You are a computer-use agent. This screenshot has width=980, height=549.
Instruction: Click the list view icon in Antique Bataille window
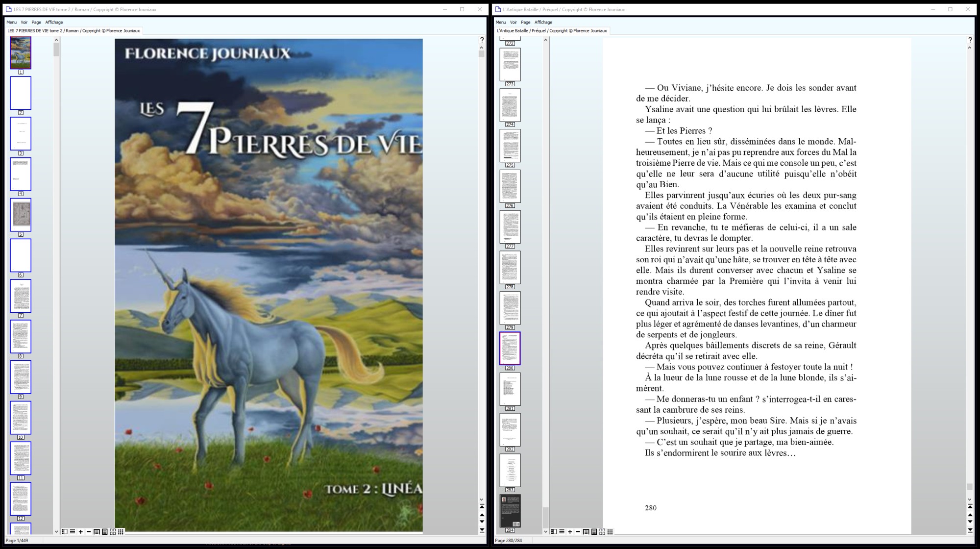pos(562,532)
